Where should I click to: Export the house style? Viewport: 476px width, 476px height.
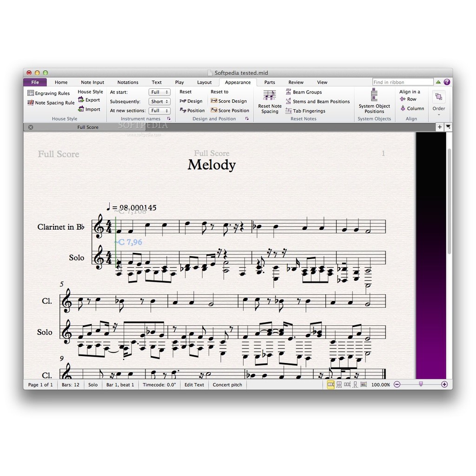click(89, 100)
